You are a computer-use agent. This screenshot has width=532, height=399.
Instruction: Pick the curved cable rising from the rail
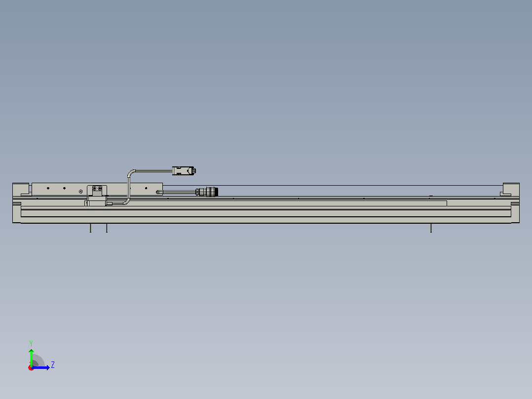point(129,187)
